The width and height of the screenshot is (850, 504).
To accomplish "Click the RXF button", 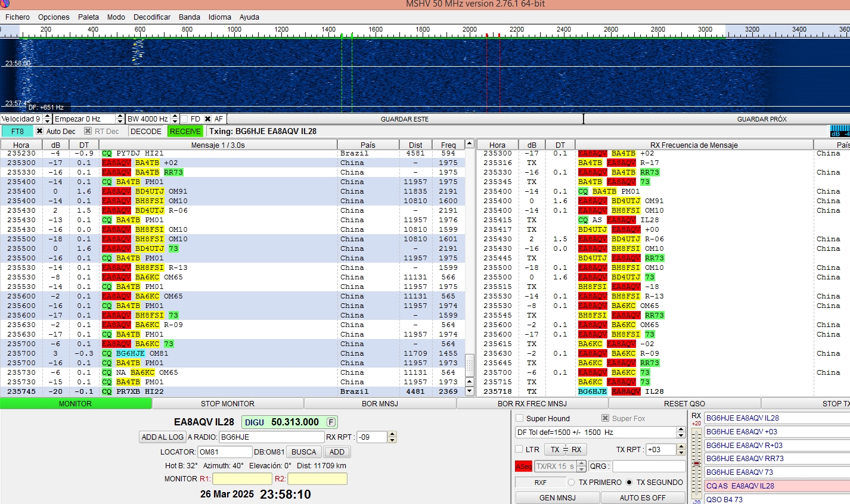I will [540, 483].
